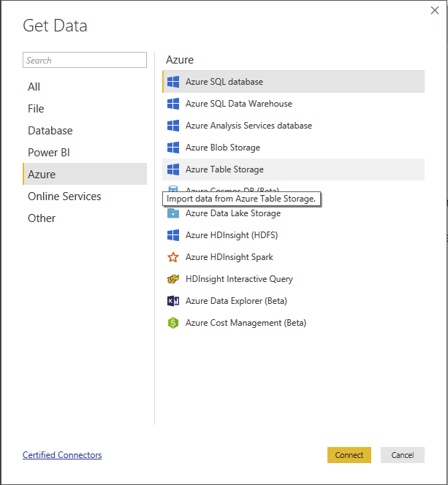
Task: Select Azure Table Storage connector text
Action: tap(224, 169)
